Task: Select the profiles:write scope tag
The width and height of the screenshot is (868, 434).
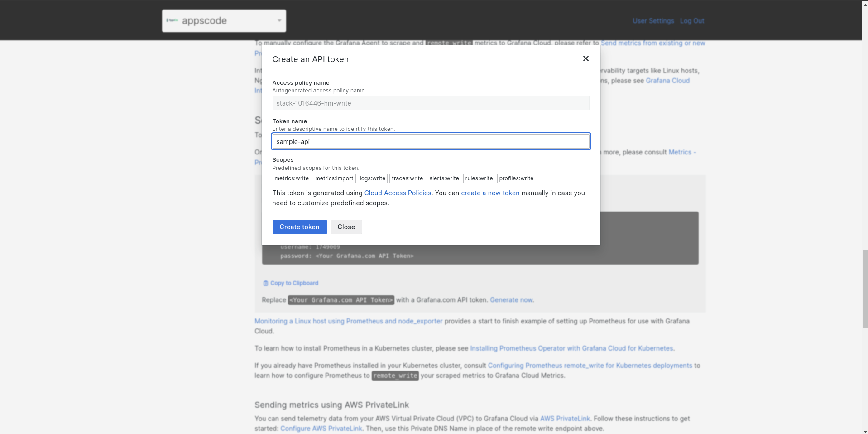Action: click(516, 178)
